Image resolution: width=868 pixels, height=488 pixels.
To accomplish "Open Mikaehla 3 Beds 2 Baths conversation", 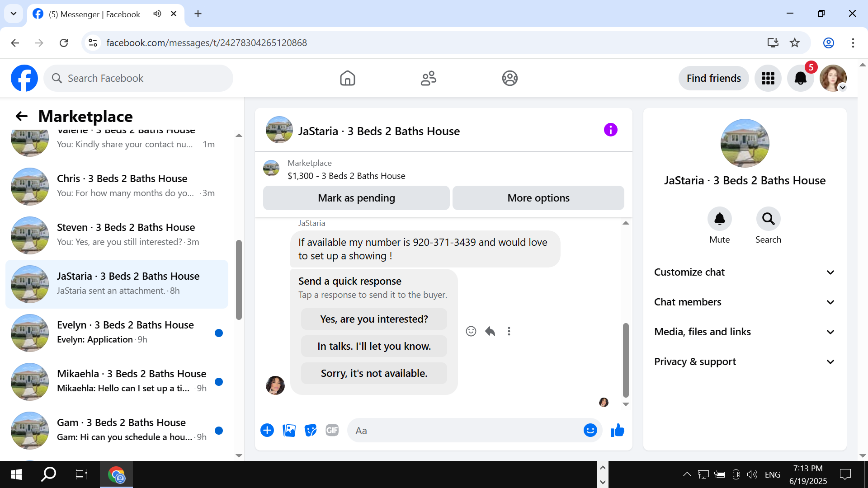I will click(117, 381).
